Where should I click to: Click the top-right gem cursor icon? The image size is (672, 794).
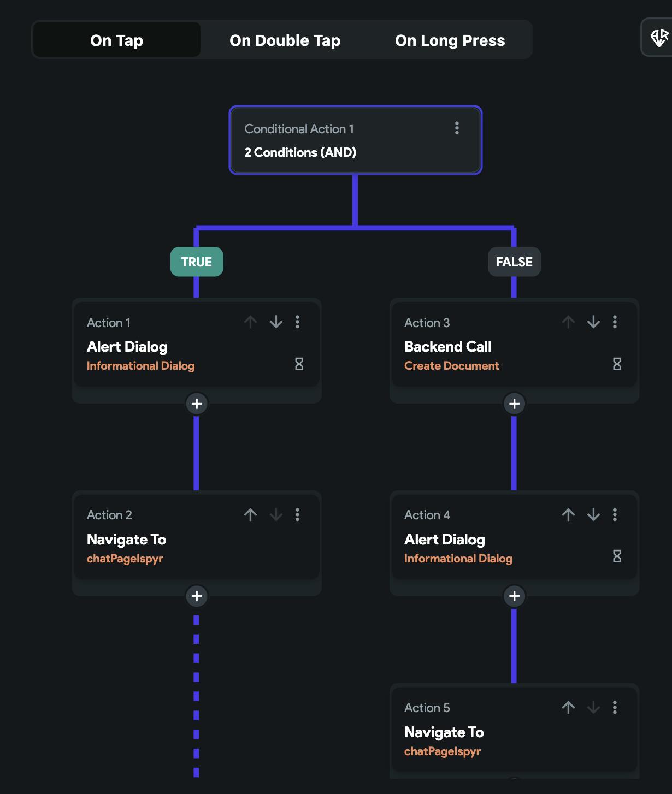(x=659, y=37)
